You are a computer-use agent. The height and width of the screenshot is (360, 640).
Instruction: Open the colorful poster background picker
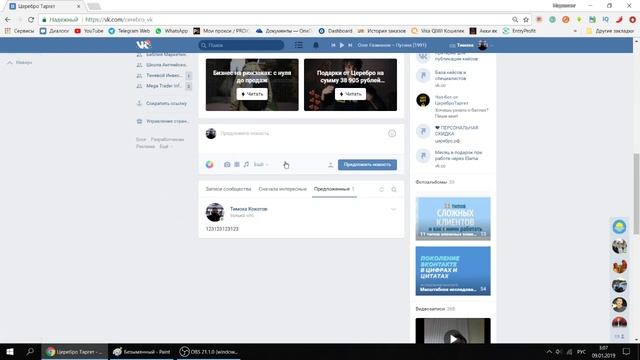coord(209,164)
